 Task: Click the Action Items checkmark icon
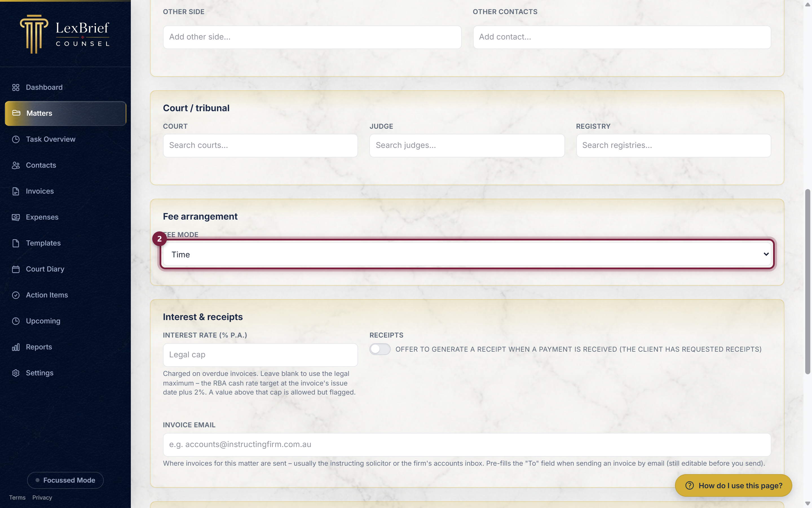(16, 295)
